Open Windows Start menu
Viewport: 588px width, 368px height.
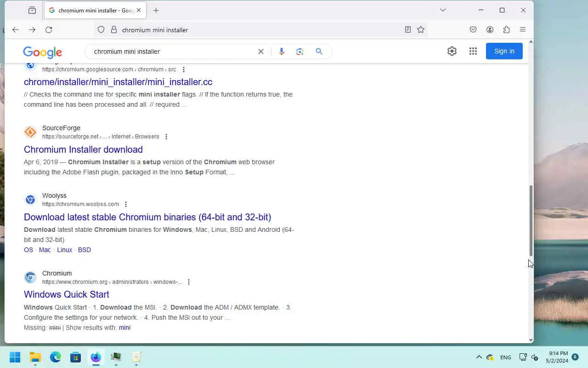15,357
